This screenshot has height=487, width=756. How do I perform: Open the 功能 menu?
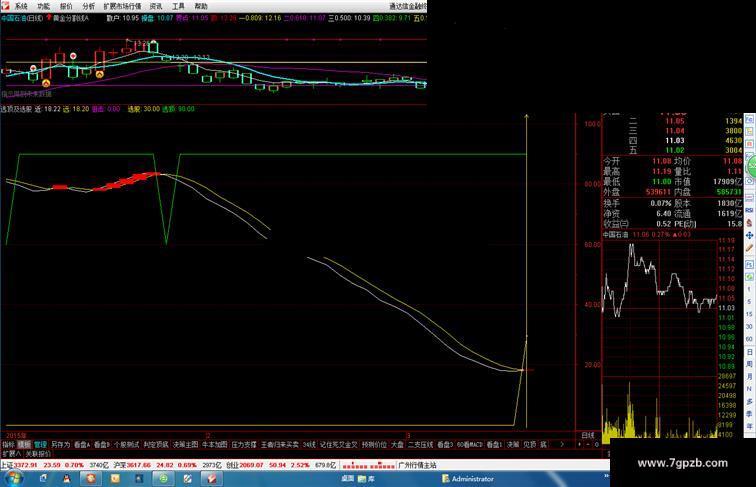[x=43, y=6]
